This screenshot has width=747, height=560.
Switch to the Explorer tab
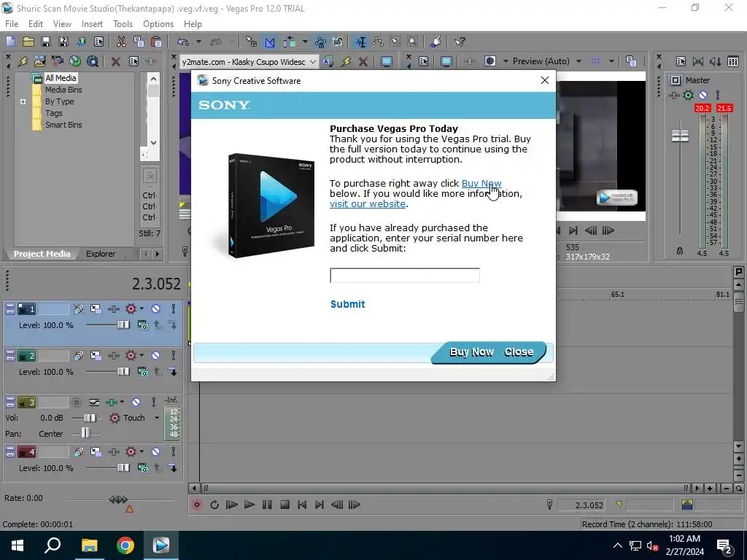point(101,254)
